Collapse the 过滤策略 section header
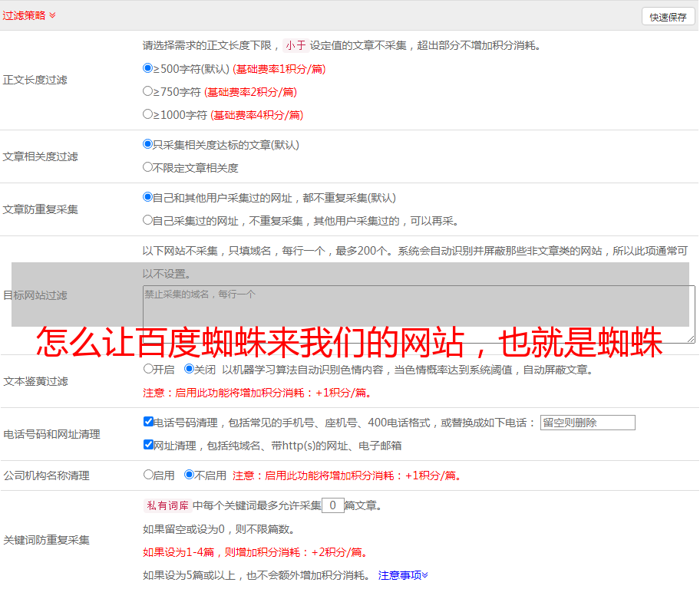Screen dimensions: 700x589 tap(29, 15)
